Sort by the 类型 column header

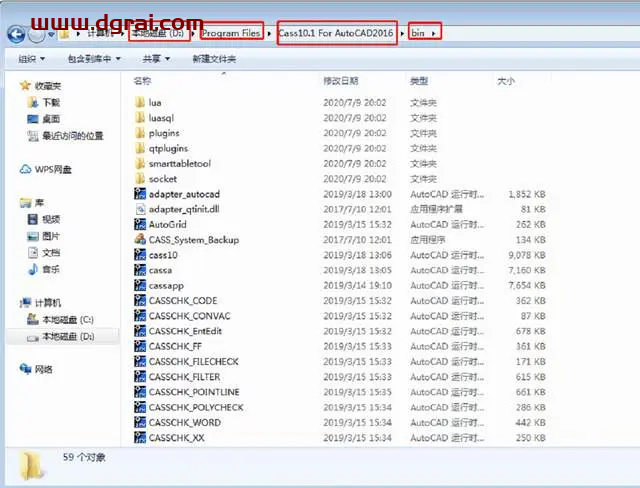tap(419, 81)
